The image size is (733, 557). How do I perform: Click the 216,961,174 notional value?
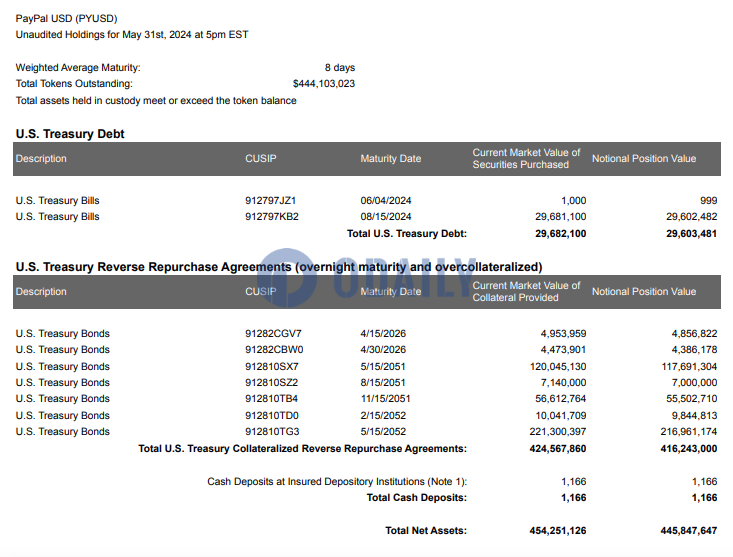689,431
